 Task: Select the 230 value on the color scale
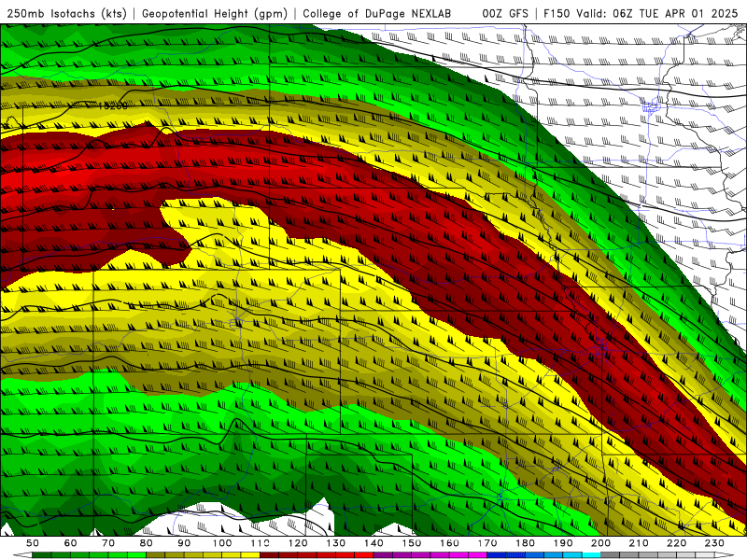(x=715, y=543)
